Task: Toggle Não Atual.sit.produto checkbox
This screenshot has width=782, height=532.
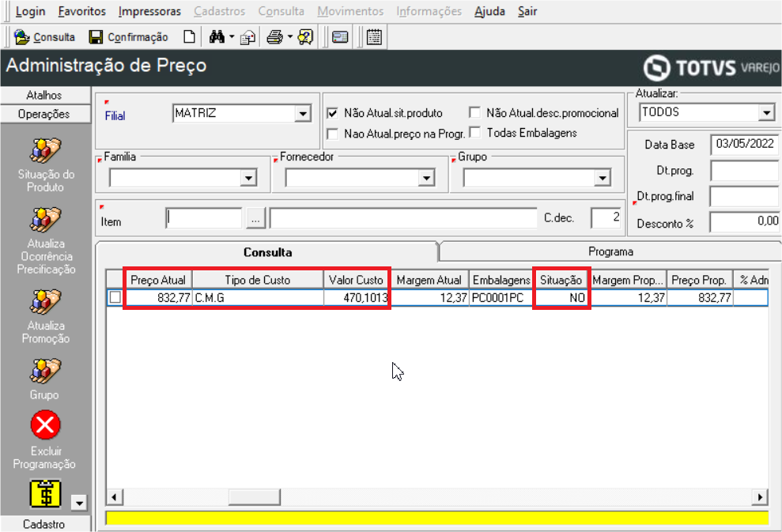Action: pos(332,113)
